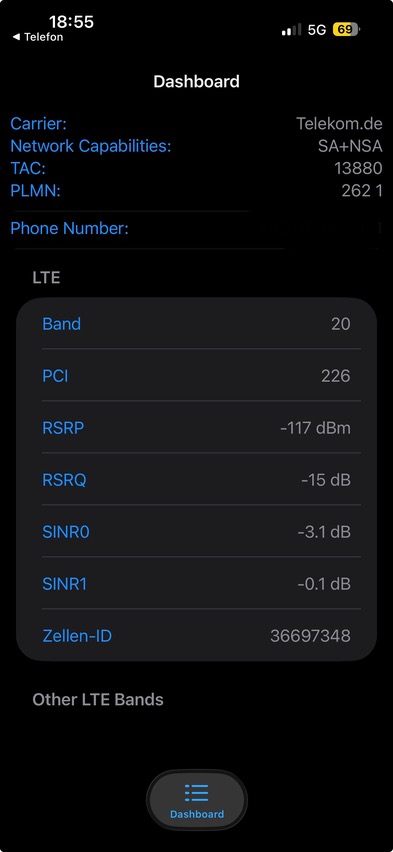This screenshot has height=852, width=393.
Task: Tap the RSRQ row with -15 dB
Action: point(196,480)
